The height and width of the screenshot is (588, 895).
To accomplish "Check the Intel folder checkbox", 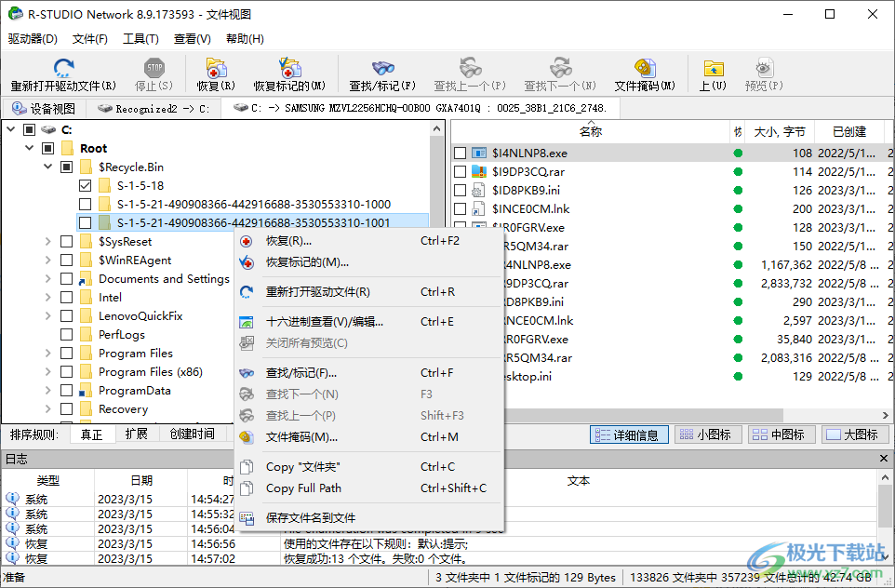I will [x=66, y=299].
